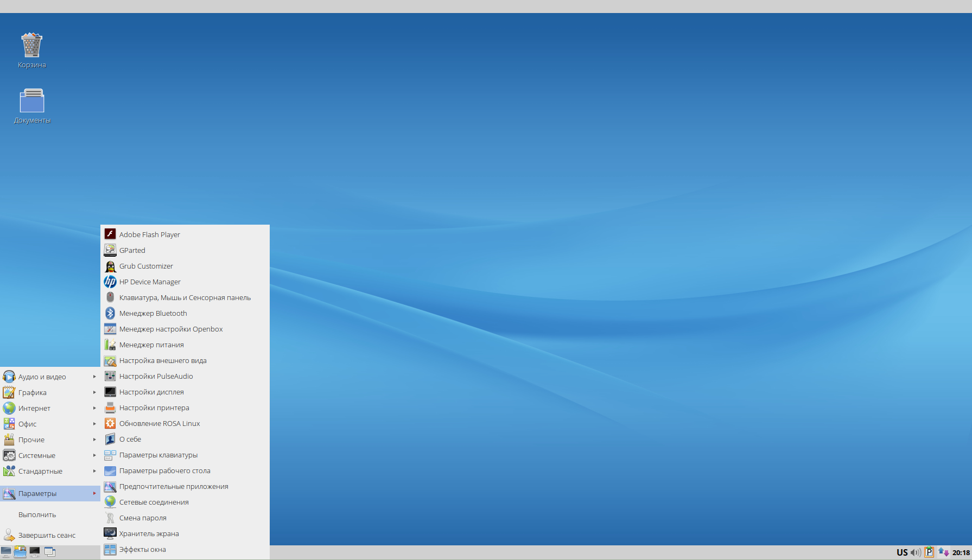Click the Настройки принтера printer icon
The height and width of the screenshot is (560, 972).
coord(110,408)
